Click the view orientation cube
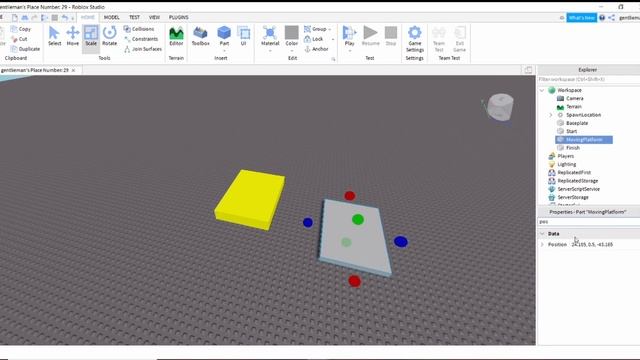The width and height of the screenshot is (640, 360). point(499,107)
